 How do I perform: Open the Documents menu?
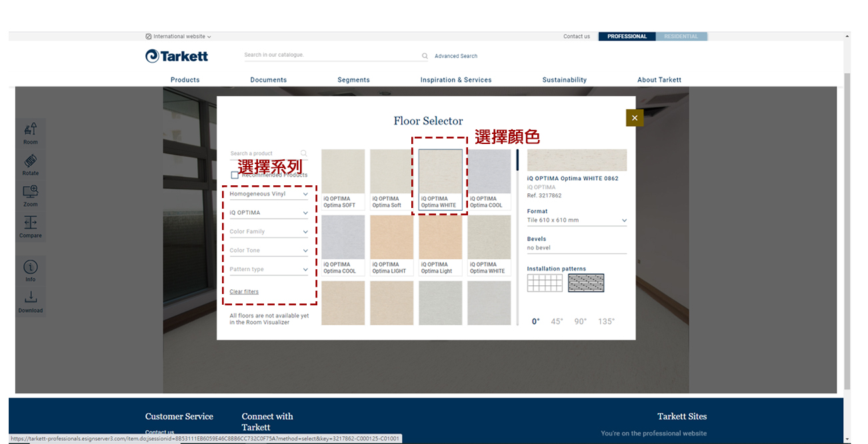pos(269,80)
